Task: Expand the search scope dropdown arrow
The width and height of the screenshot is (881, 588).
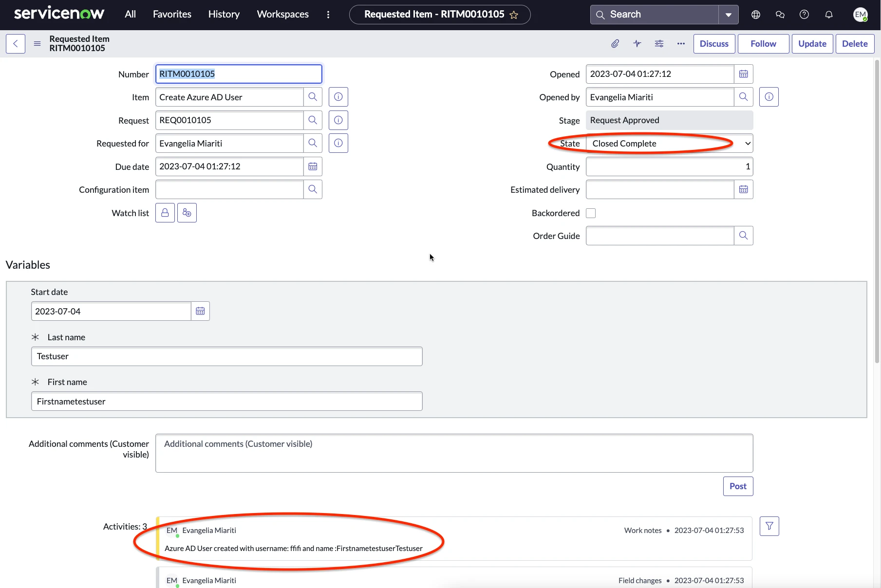Action: coord(728,15)
